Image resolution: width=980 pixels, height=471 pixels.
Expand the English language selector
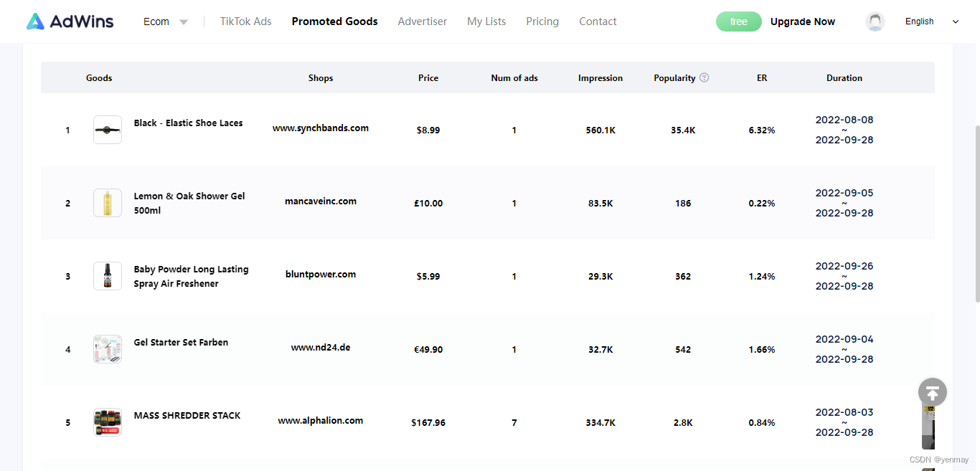(932, 22)
